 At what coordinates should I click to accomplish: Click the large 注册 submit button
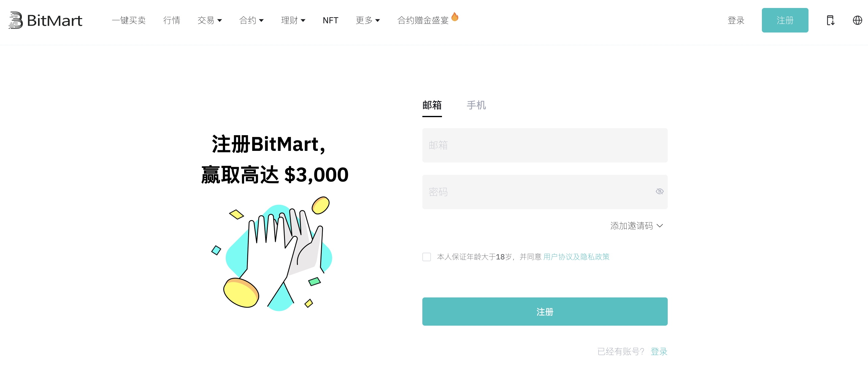tap(544, 312)
